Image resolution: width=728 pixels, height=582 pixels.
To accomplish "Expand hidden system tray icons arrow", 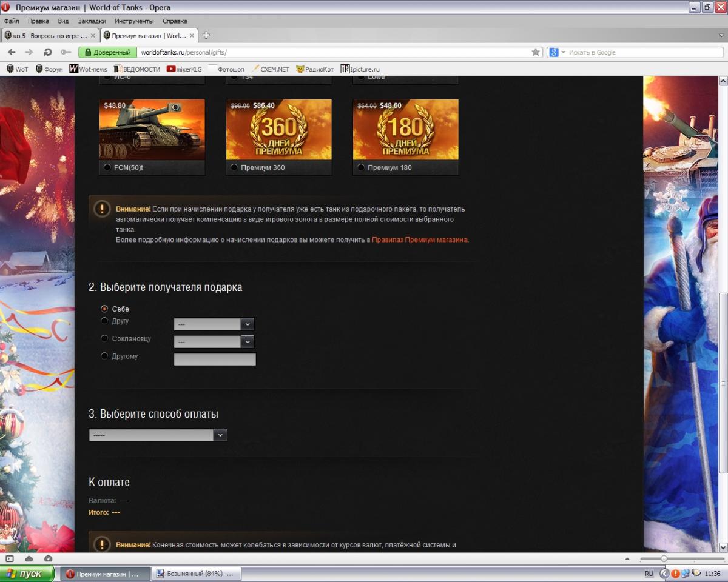I will (x=664, y=574).
